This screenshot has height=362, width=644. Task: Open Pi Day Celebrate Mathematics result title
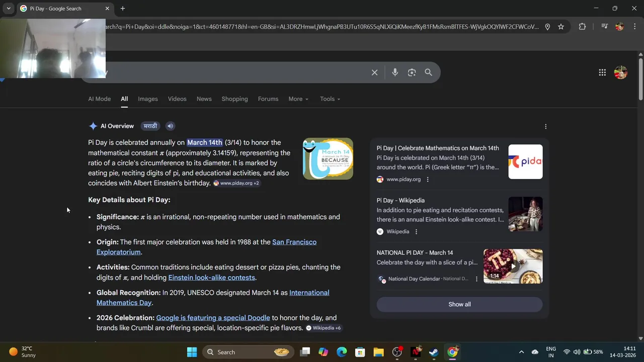pos(438,148)
